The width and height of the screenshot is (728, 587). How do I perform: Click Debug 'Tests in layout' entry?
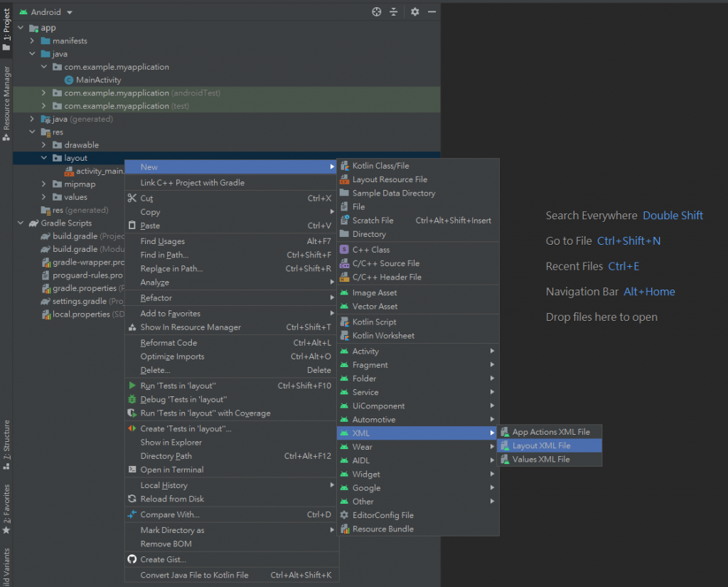[232, 400]
